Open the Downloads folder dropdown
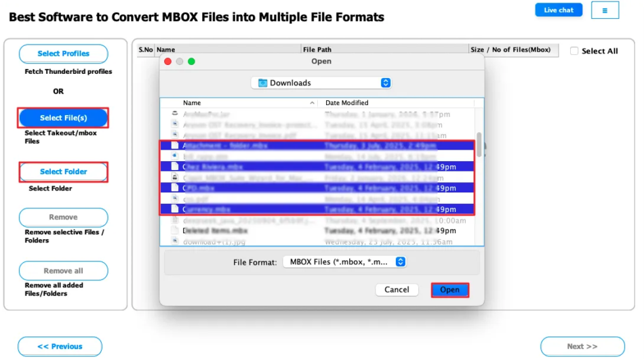 click(x=321, y=83)
